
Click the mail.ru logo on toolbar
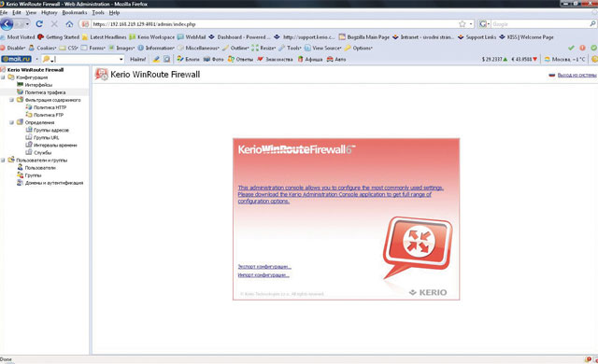pyautogui.click(x=17, y=59)
